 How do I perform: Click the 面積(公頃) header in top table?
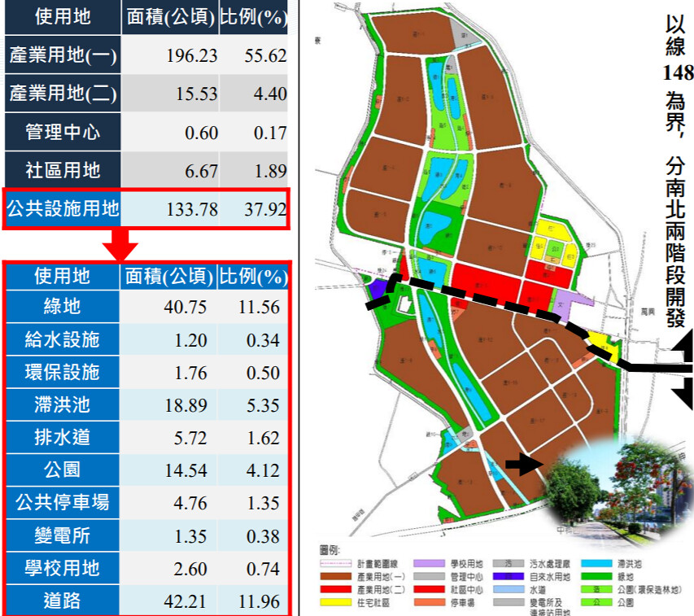point(170,17)
